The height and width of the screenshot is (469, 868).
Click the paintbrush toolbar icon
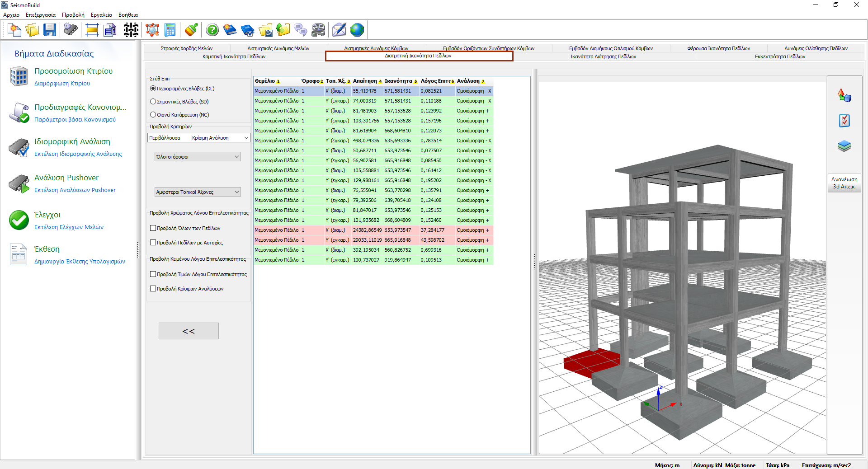point(191,30)
